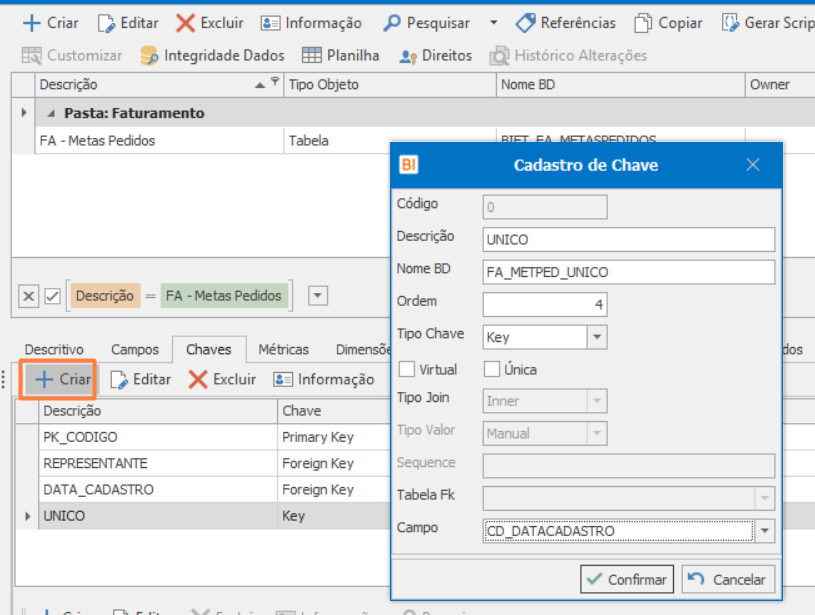Click Criar in the top toolbar
Image resolution: width=815 pixels, height=615 pixels.
coord(50,23)
